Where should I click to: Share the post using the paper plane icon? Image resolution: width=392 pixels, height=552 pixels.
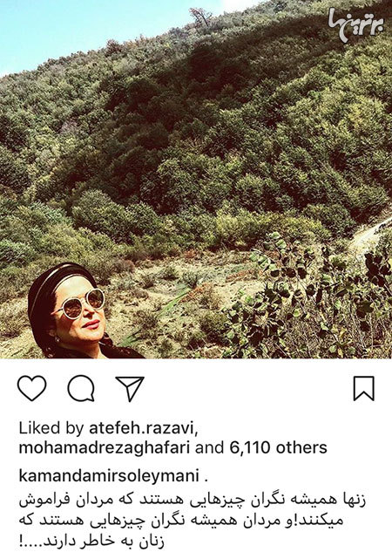[130, 388]
